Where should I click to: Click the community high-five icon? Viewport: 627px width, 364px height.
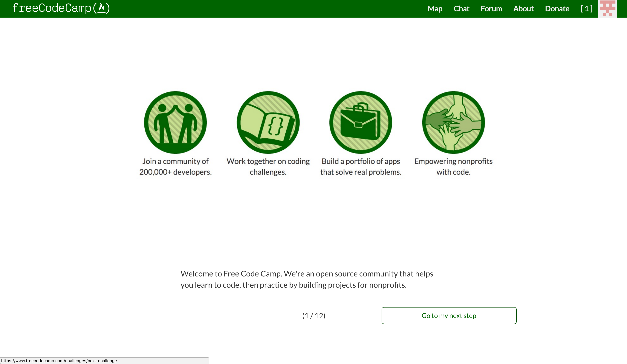[x=175, y=122]
